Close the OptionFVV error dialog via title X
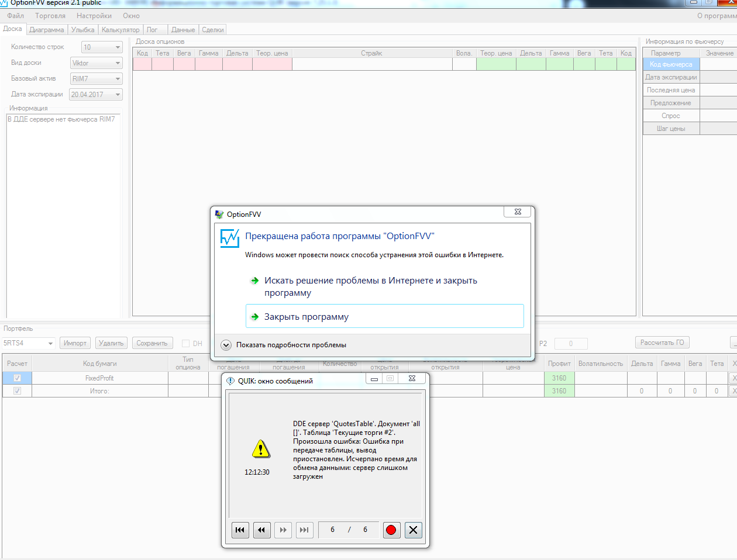The width and height of the screenshot is (737, 560). (x=518, y=212)
